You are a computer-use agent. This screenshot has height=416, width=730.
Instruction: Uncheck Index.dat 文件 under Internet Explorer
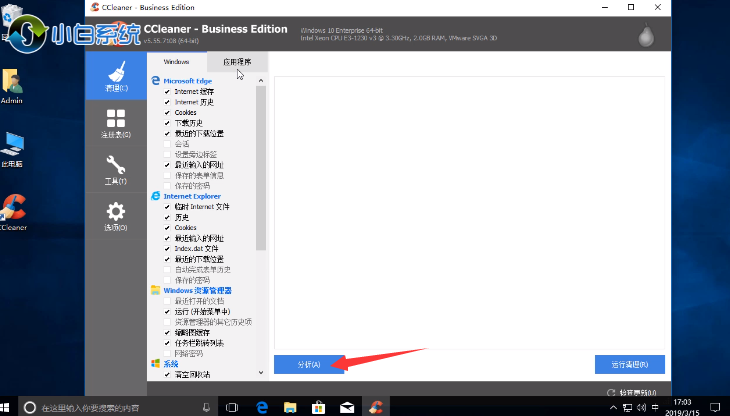[167, 248]
